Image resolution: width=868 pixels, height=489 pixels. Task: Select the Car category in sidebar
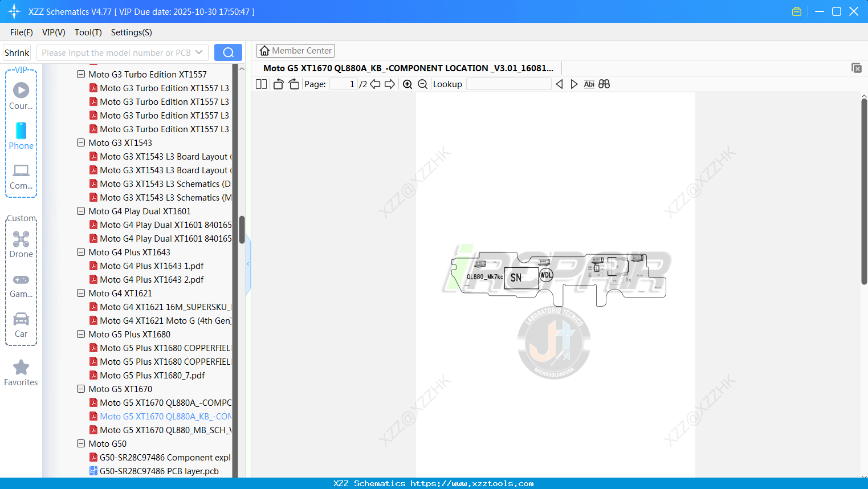tap(21, 325)
